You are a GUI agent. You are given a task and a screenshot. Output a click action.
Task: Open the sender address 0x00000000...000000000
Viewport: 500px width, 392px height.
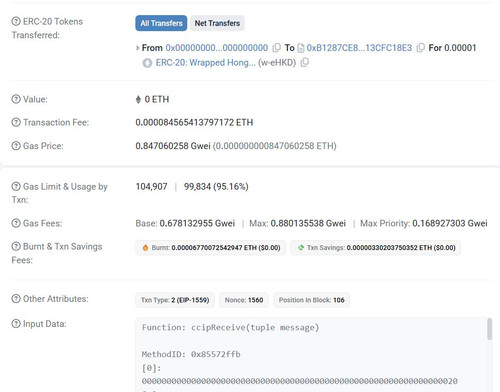(217, 48)
